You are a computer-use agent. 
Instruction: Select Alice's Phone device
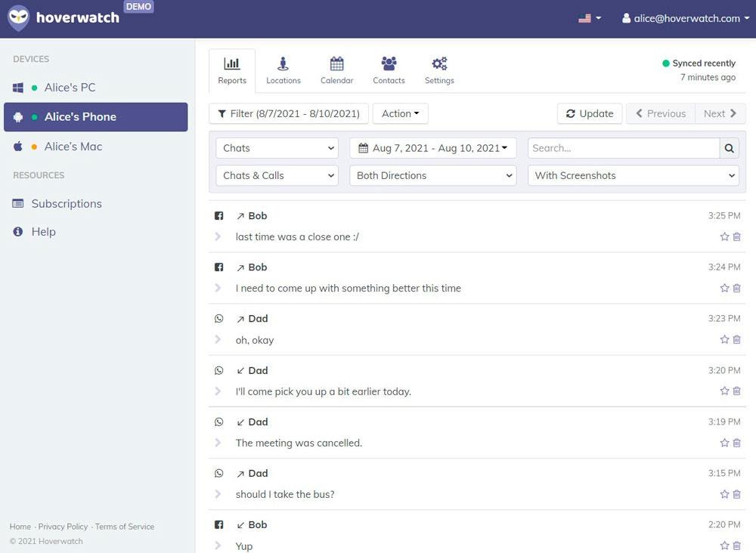click(x=95, y=116)
